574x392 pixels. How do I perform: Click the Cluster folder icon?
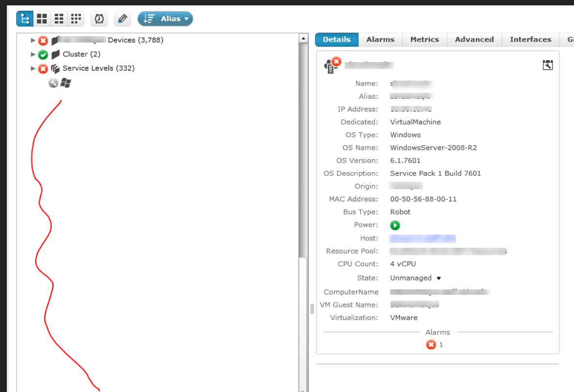click(x=55, y=55)
